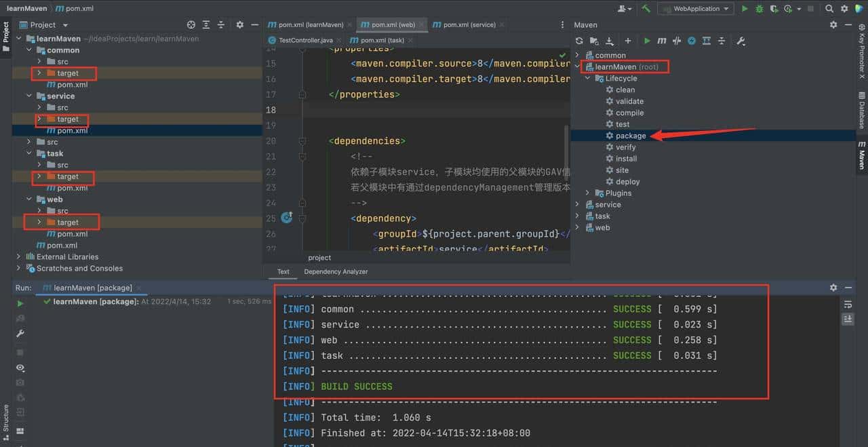Toggle soft-wrap in Run console
This screenshot has height=447, width=868.
coord(848,305)
